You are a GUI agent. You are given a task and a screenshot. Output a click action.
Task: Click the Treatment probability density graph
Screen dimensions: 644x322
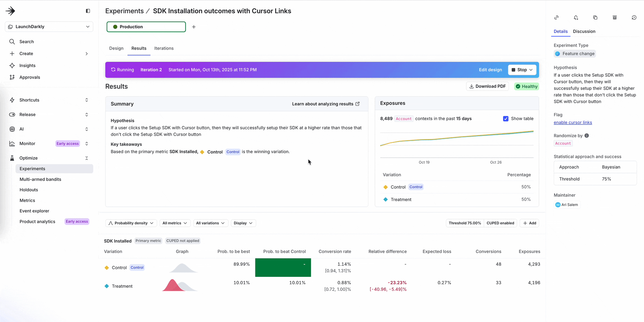point(180,286)
